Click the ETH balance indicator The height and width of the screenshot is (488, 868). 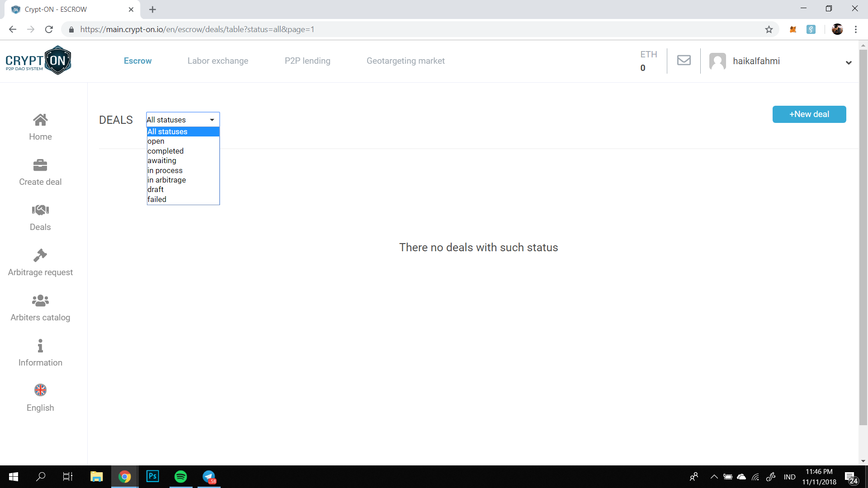648,61
